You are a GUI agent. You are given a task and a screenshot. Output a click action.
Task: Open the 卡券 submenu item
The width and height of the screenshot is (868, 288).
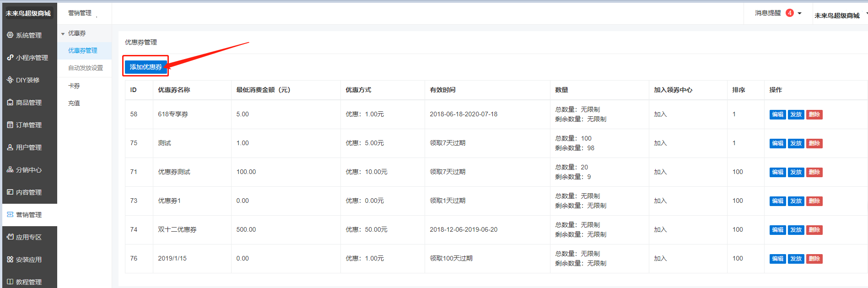click(x=74, y=86)
